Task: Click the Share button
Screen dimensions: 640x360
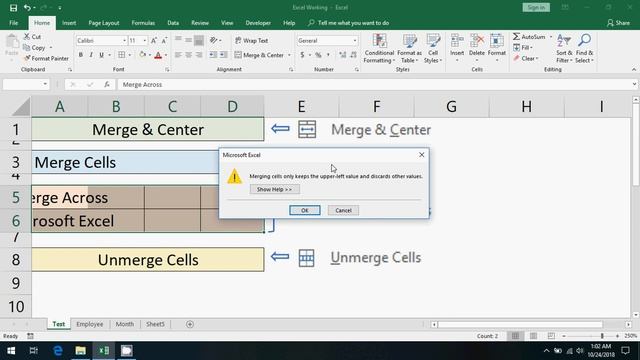Action: click(x=618, y=23)
